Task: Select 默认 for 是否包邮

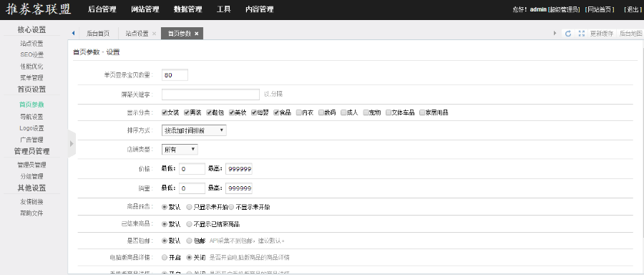Action: coord(165,241)
